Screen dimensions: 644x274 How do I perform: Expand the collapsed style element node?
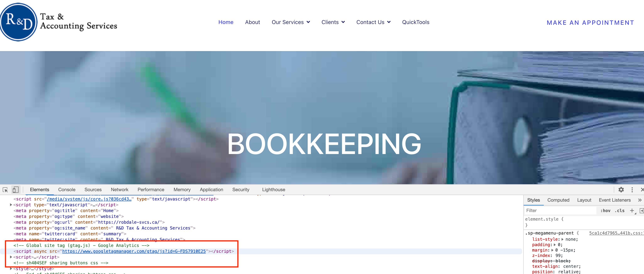(11, 269)
